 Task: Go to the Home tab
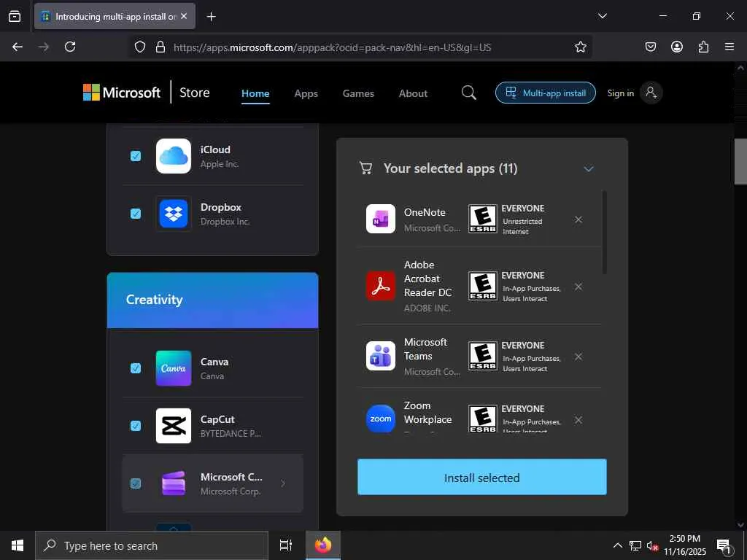coord(255,93)
